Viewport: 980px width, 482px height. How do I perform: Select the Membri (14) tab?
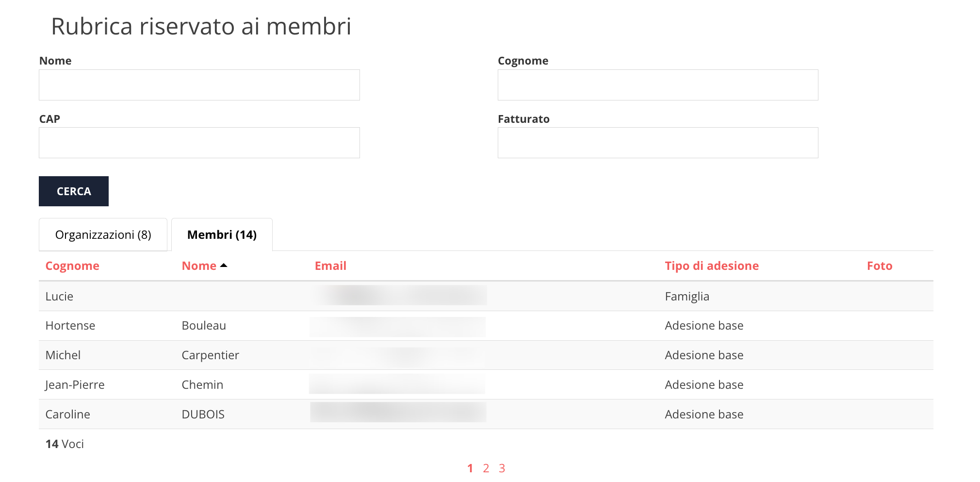point(222,235)
